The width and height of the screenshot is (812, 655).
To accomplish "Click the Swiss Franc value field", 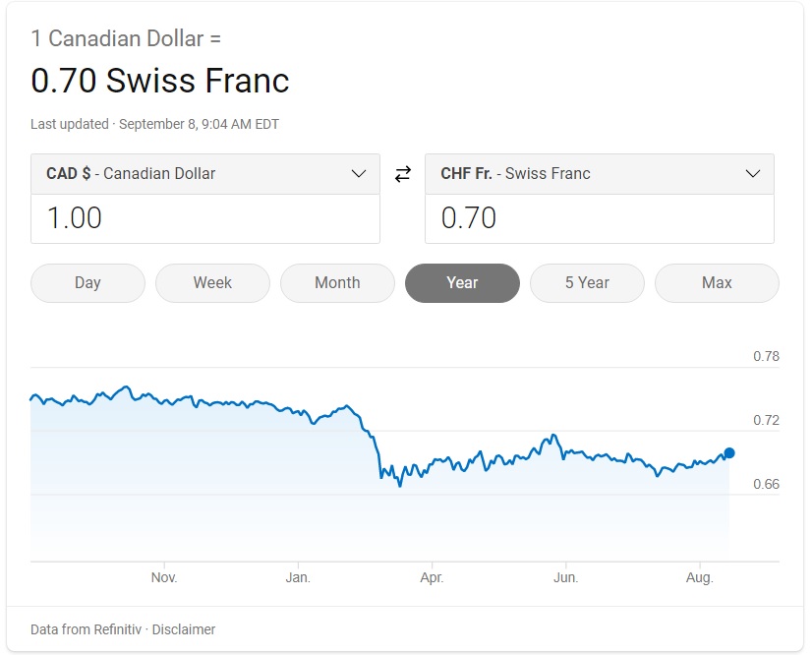I will (599, 218).
